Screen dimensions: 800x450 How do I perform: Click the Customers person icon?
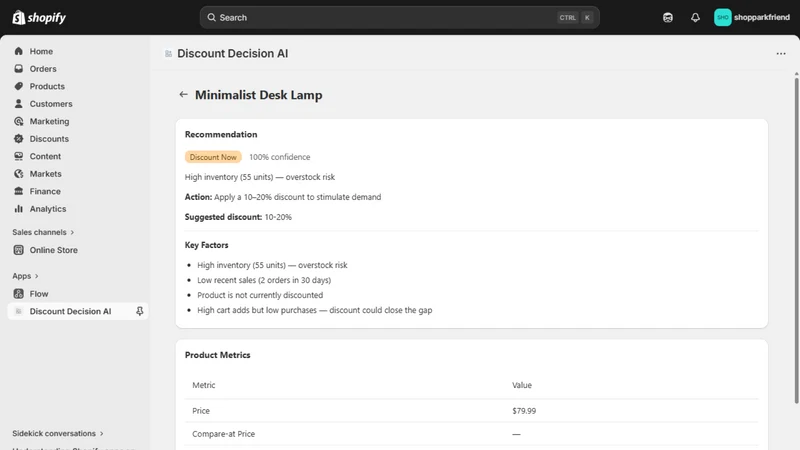coord(19,104)
